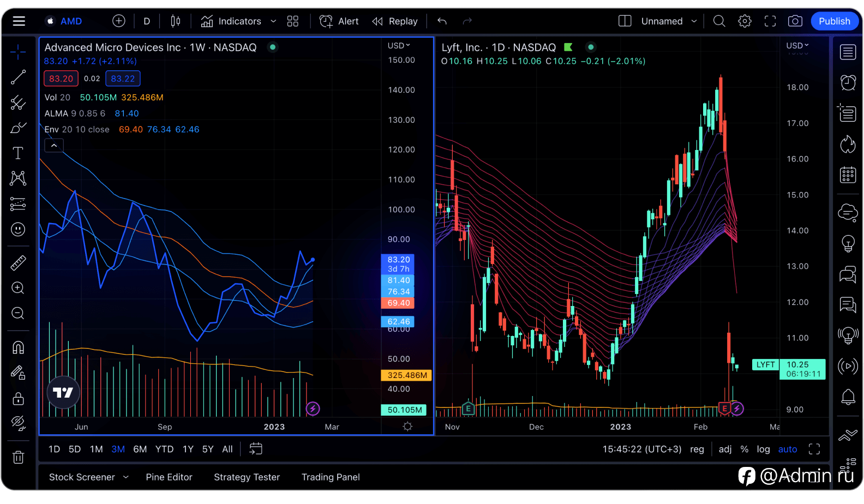Select the ruler Measure tool

point(18,263)
